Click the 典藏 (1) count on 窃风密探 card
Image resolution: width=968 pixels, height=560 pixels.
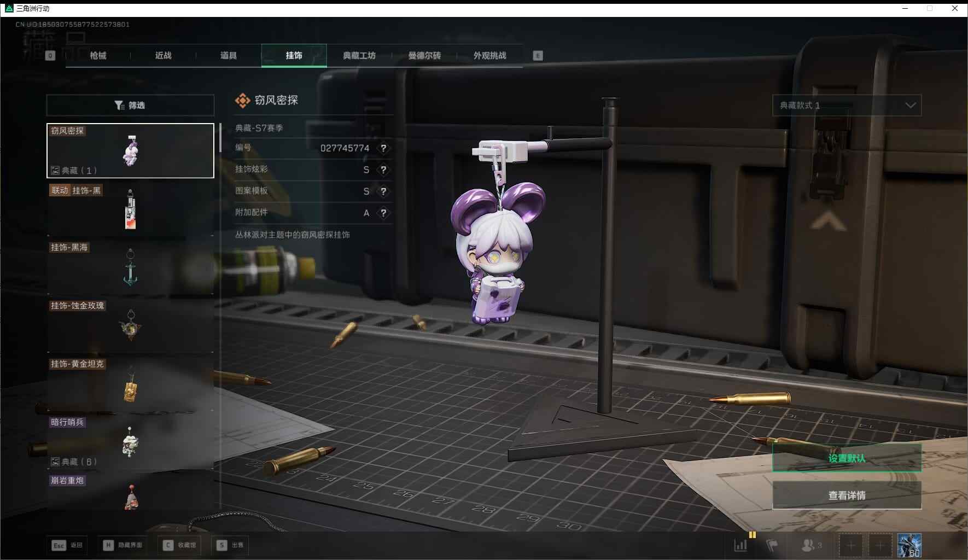74,171
